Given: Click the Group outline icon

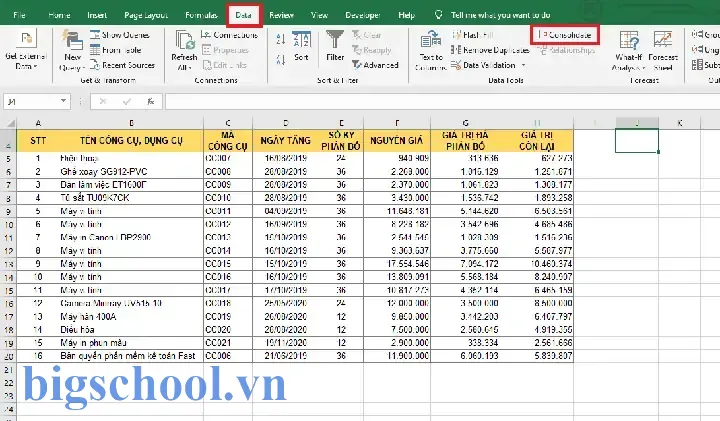Looking at the screenshot, I should (x=698, y=34).
